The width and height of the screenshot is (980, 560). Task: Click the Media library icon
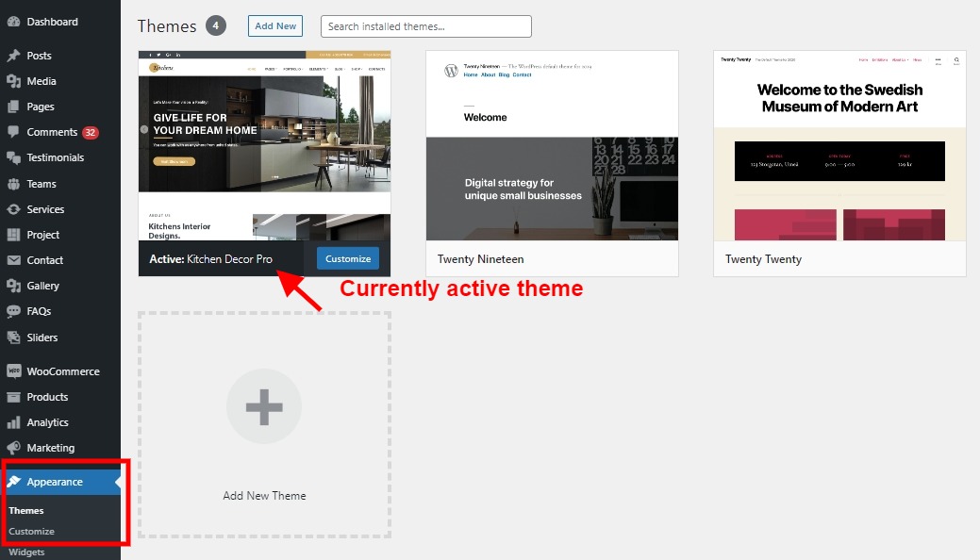13,81
